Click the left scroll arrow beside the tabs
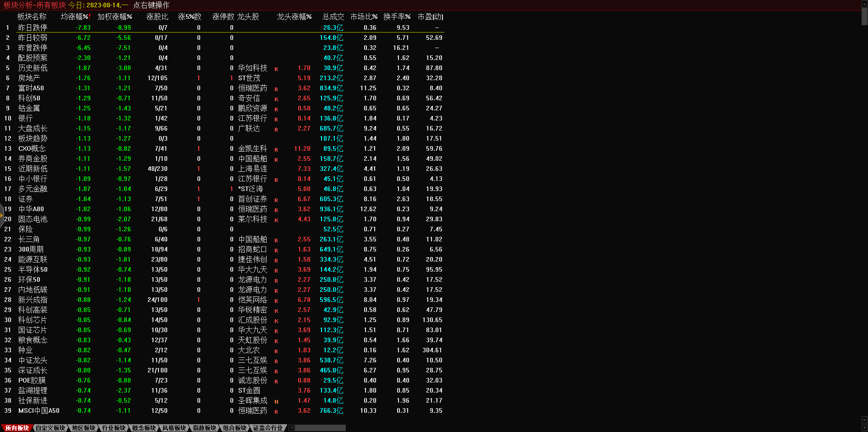 (292, 428)
